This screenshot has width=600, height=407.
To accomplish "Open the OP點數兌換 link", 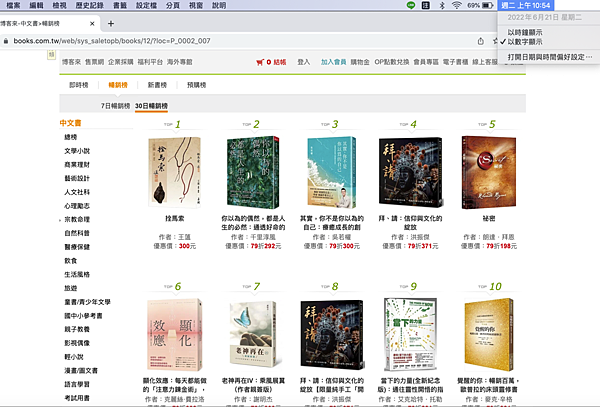I will click(x=391, y=62).
